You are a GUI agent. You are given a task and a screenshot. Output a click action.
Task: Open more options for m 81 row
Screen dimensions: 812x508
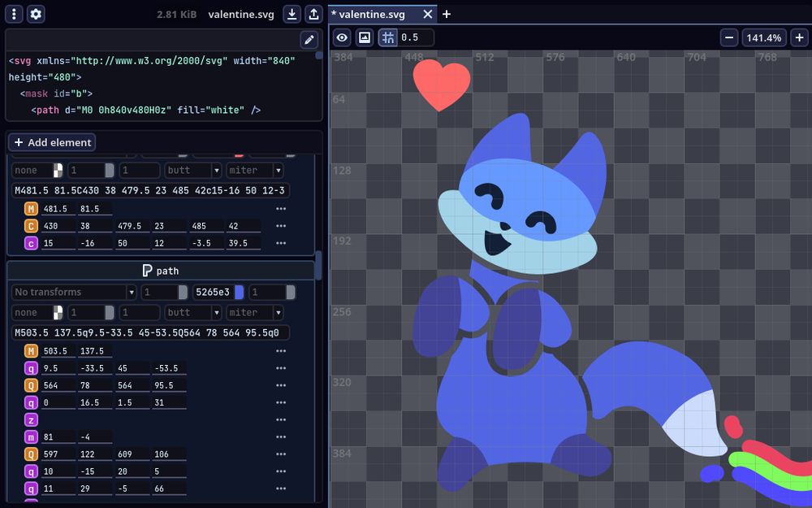pos(281,436)
